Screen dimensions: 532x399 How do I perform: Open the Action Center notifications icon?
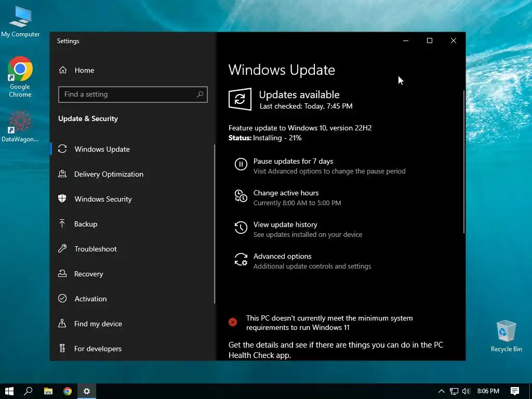[515, 391]
